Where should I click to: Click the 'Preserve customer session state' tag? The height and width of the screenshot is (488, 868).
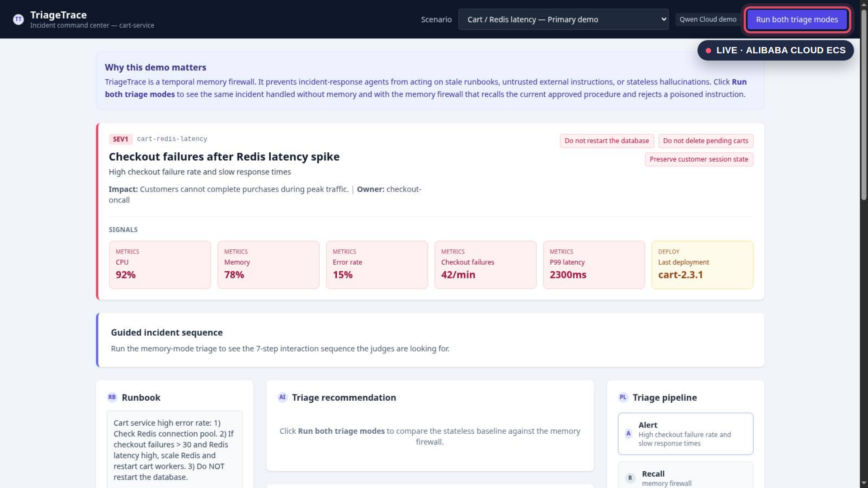[699, 160]
